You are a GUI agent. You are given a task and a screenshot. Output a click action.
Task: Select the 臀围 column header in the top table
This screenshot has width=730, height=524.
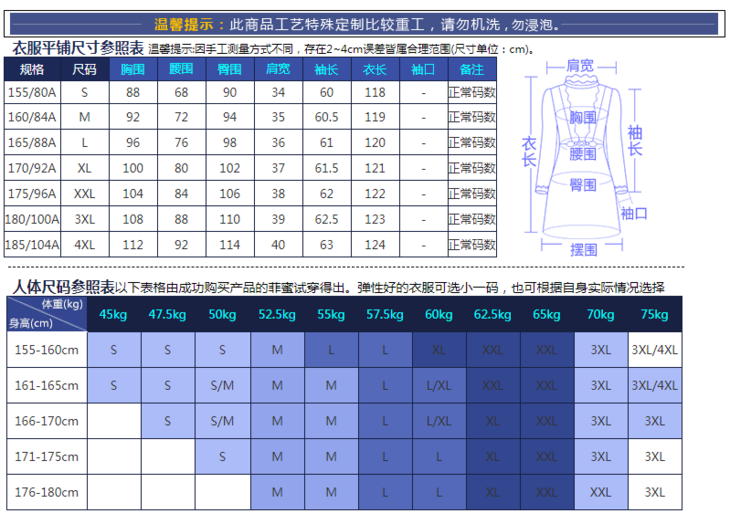(x=229, y=70)
